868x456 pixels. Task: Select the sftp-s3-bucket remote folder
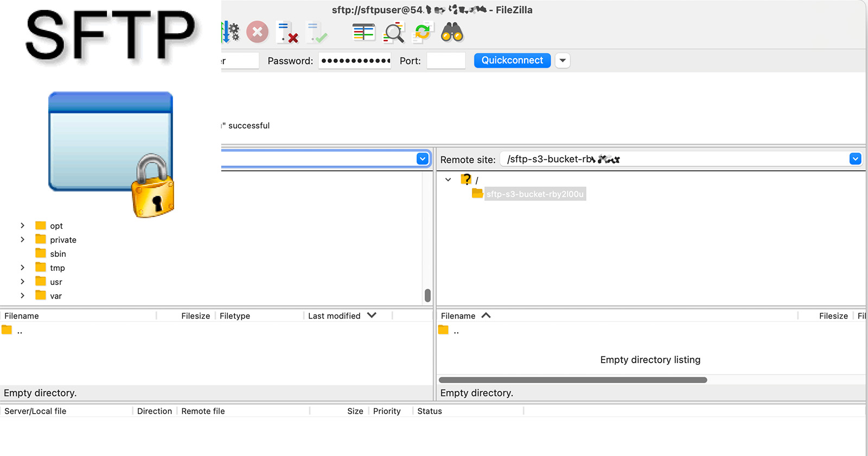click(534, 194)
